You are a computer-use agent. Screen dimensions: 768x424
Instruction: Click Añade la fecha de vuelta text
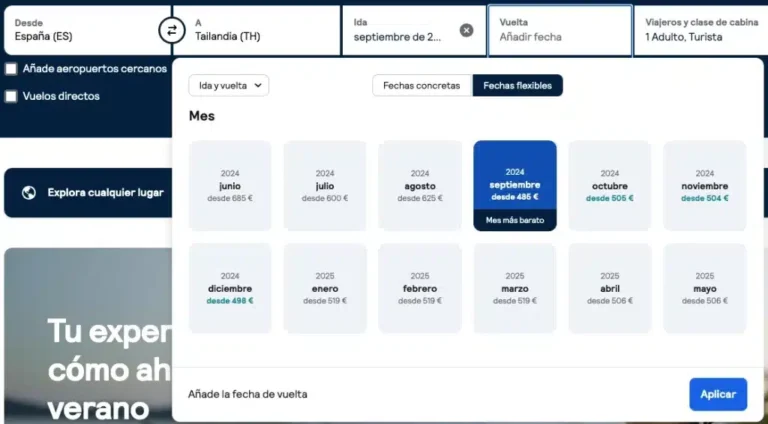click(248, 394)
